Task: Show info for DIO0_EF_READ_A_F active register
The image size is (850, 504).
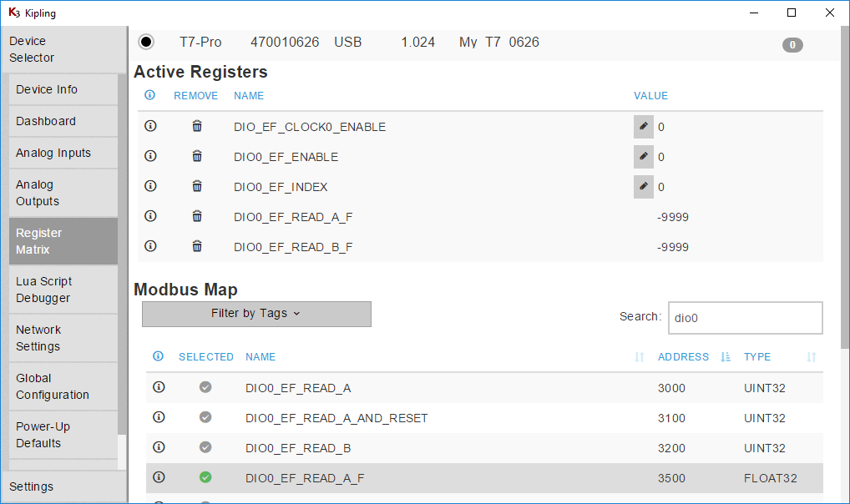Action: point(150,216)
